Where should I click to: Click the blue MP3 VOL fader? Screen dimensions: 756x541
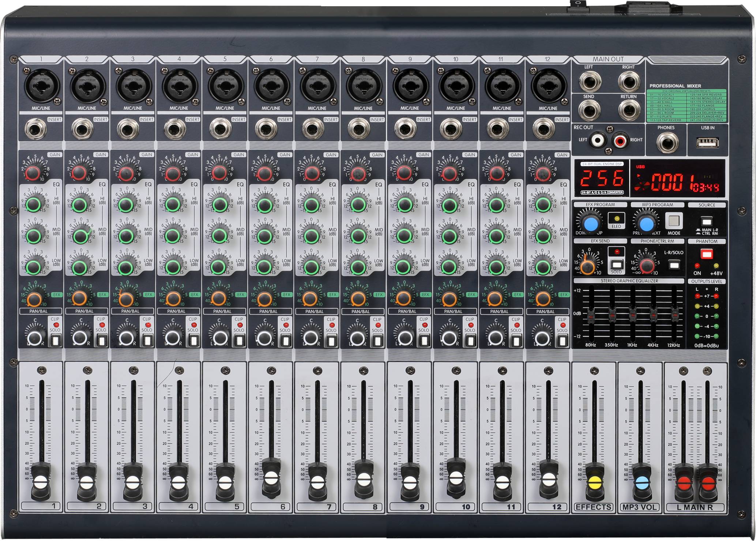point(642,482)
